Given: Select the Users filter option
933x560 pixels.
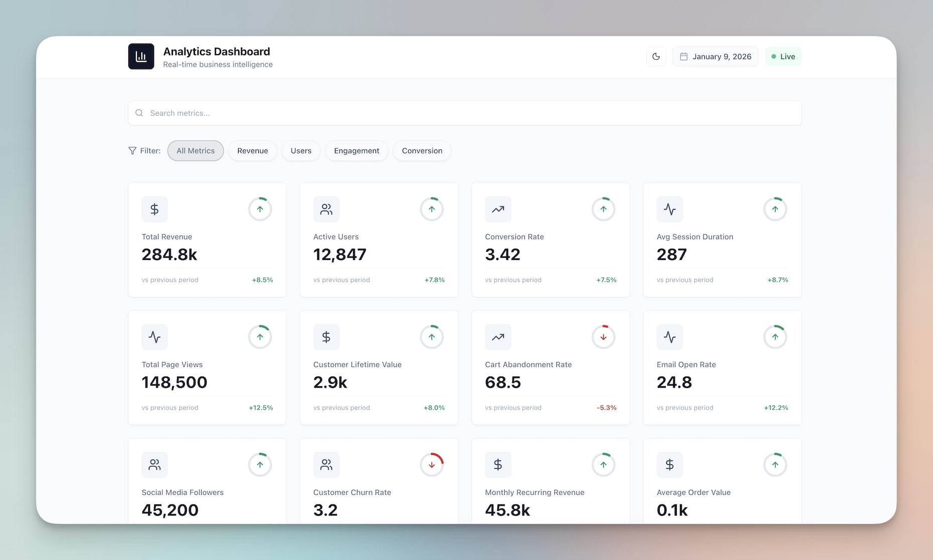Looking at the screenshot, I should (x=301, y=150).
